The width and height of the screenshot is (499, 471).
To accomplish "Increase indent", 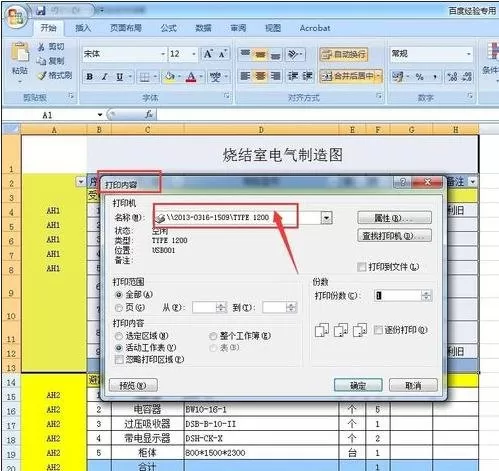I will [x=307, y=76].
